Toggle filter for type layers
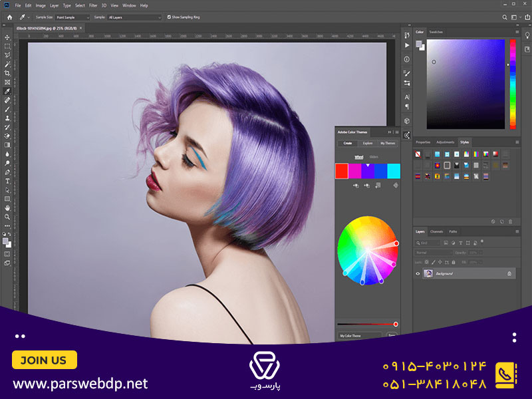This screenshot has width=532, height=399. 460,243
